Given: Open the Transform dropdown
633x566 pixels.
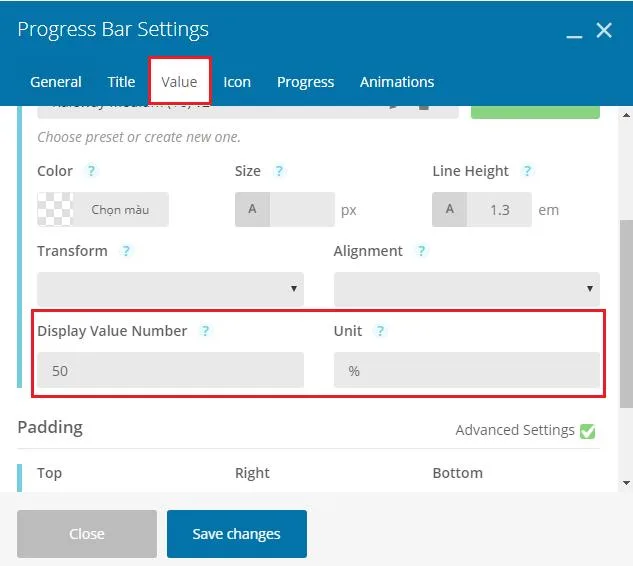Looking at the screenshot, I should [170, 288].
